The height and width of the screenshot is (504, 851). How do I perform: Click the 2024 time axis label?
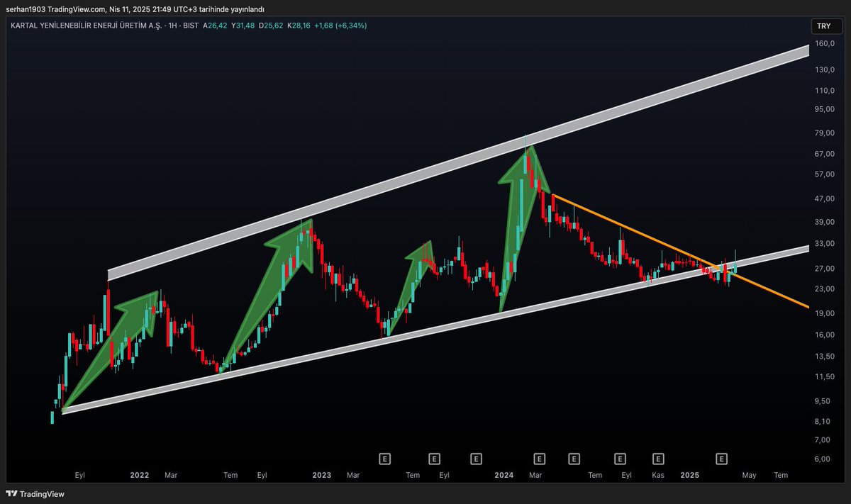[x=504, y=475]
